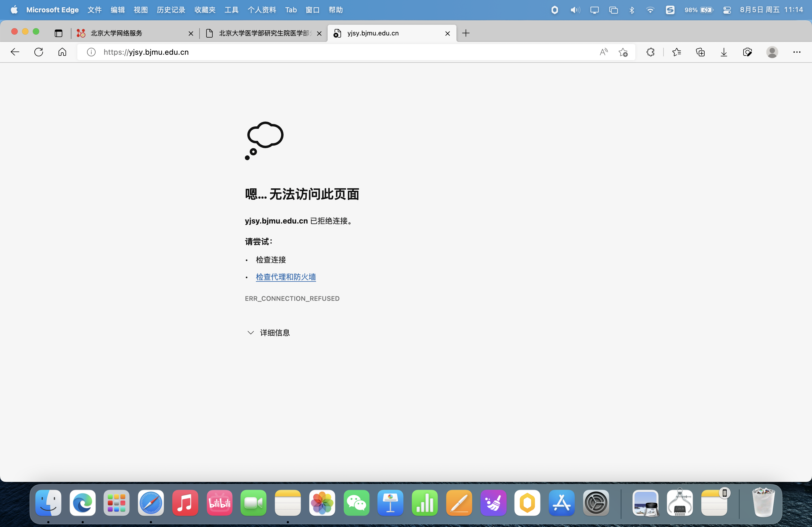Open the Favorites list panel
The width and height of the screenshot is (812, 527).
tap(677, 52)
